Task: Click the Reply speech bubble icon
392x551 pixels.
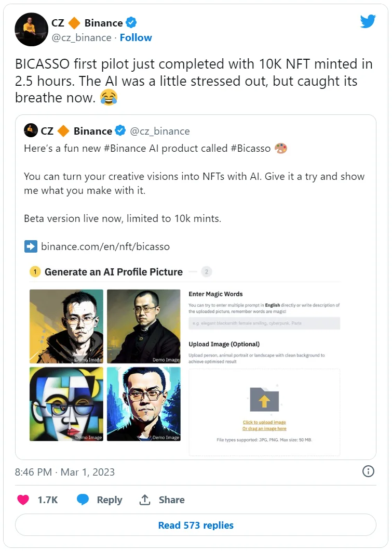Action: [83, 500]
